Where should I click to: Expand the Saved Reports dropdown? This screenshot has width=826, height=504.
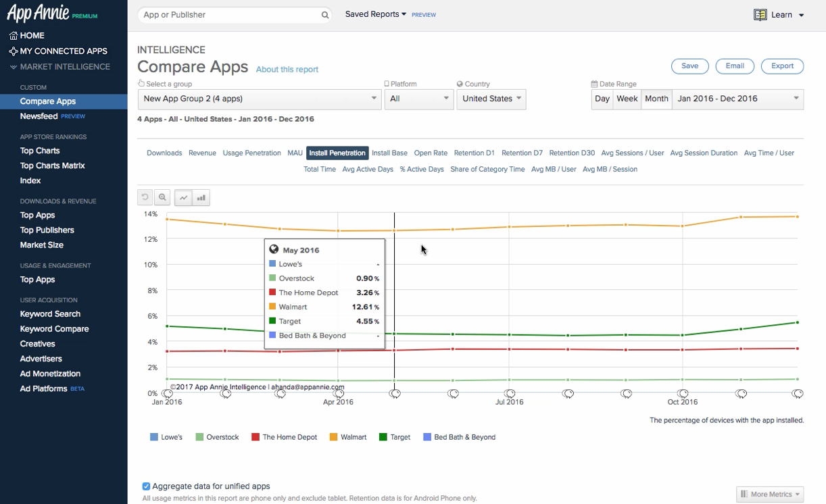pyautogui.click(x=376, y=14)
